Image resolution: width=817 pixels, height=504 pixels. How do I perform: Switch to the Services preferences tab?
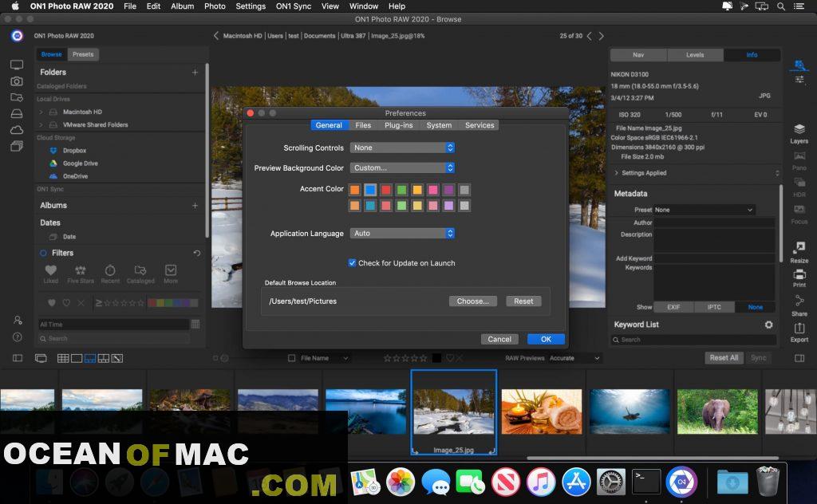pos(480,125)
